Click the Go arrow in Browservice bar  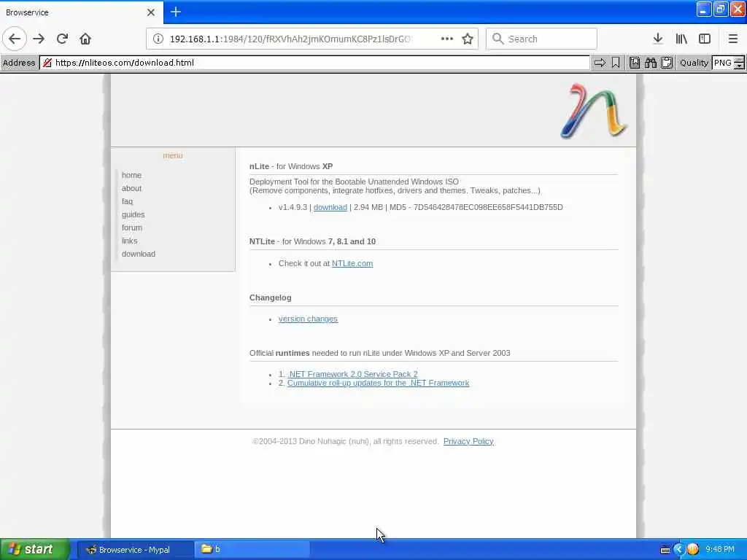coord(600,63)
